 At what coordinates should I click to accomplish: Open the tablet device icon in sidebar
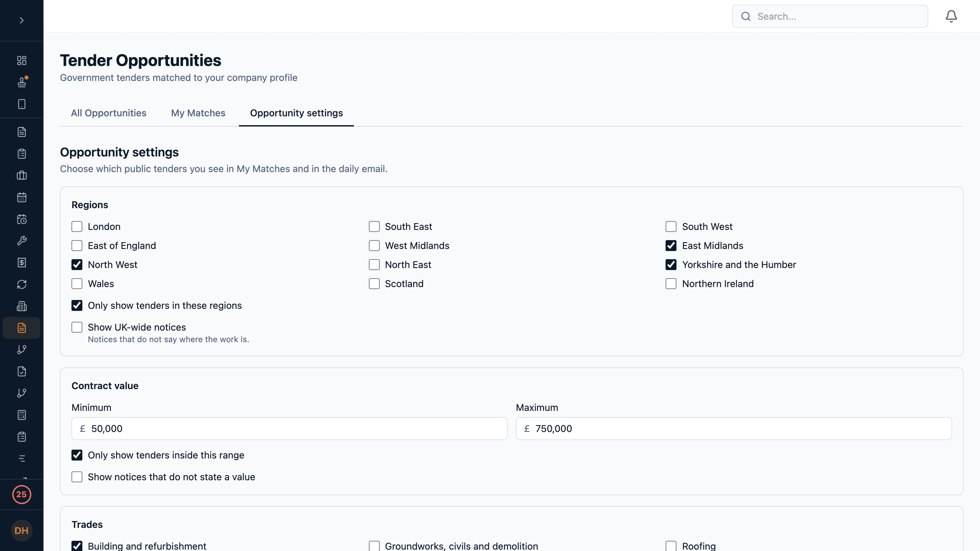pos(22,104)
